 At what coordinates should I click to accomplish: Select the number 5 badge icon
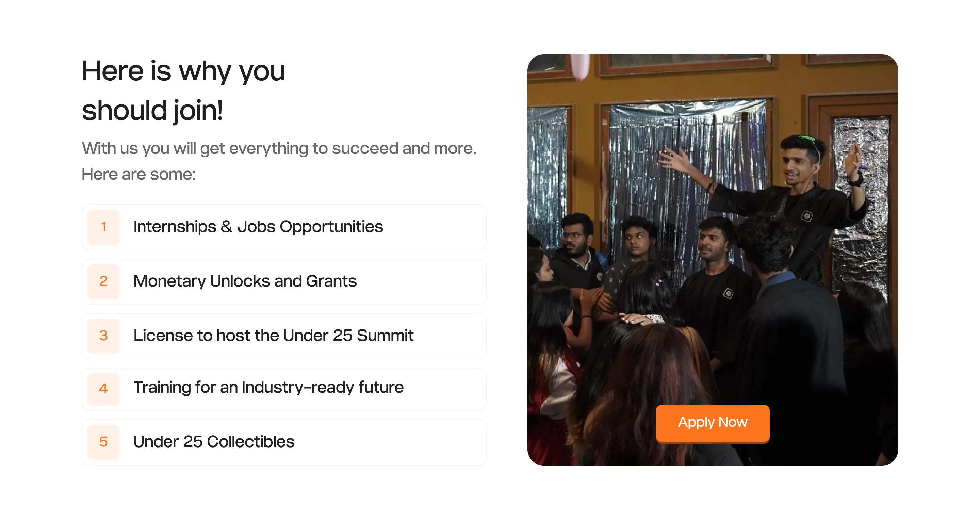tap(103, 442)
